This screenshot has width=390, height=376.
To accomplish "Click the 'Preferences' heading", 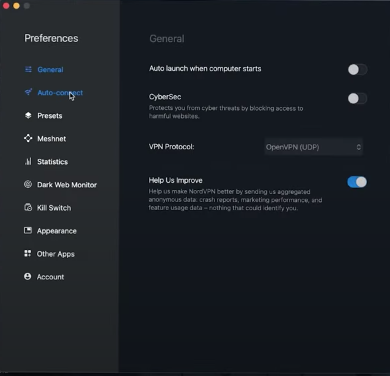I will pos(51,38).
